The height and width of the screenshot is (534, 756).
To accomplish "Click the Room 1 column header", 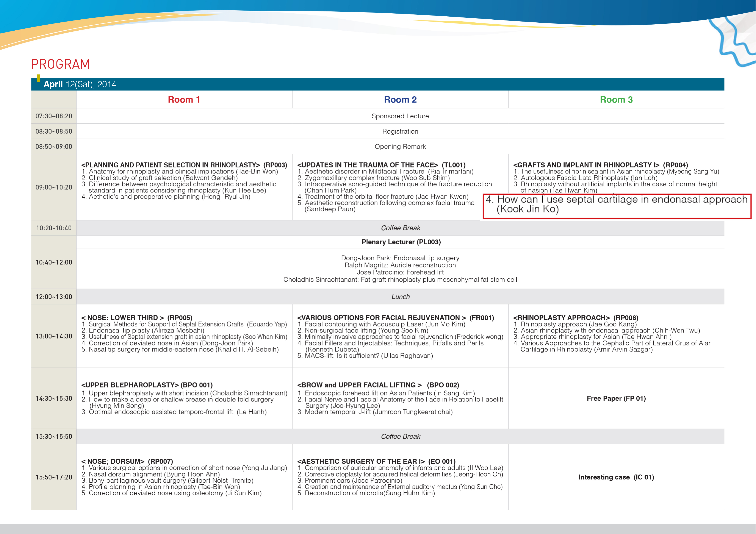I will tap(184, 99).
